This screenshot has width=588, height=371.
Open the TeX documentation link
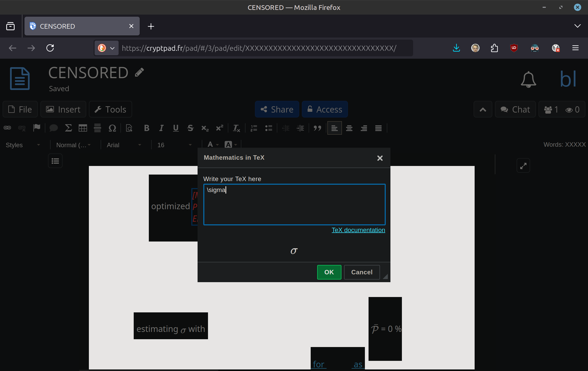click(358, 230)
